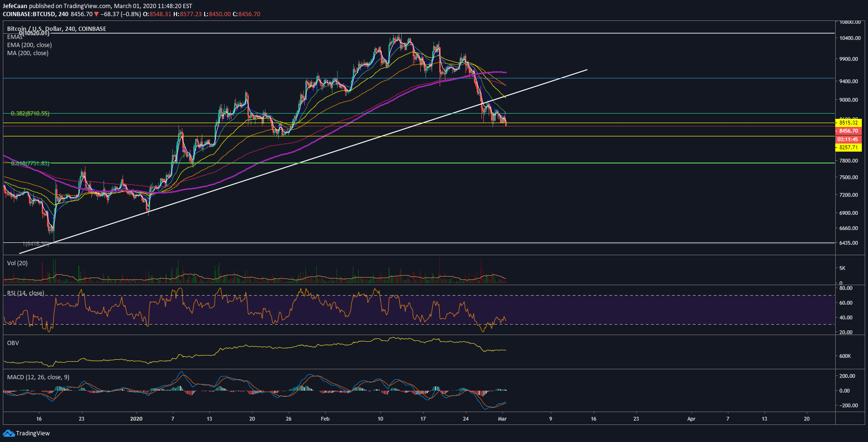Viewport: 868px width, 442px height.
Task: Select the EMA (200, close) indicator label
Action: [x=29, y=45]
